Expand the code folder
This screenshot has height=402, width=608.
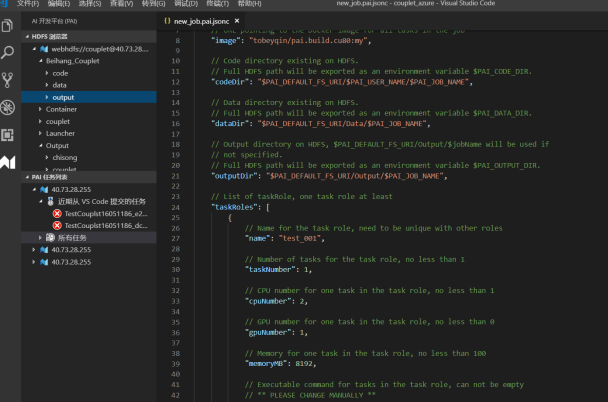(x=47, y=73)
